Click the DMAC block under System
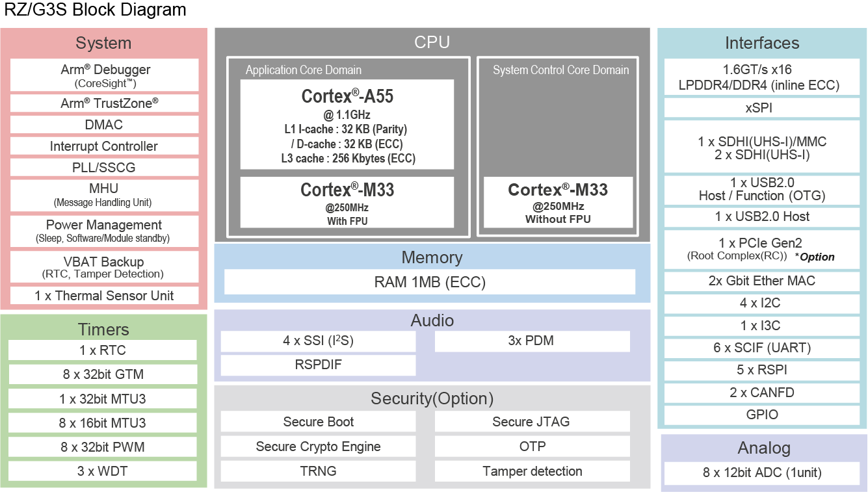 click(x=104, y=125)
